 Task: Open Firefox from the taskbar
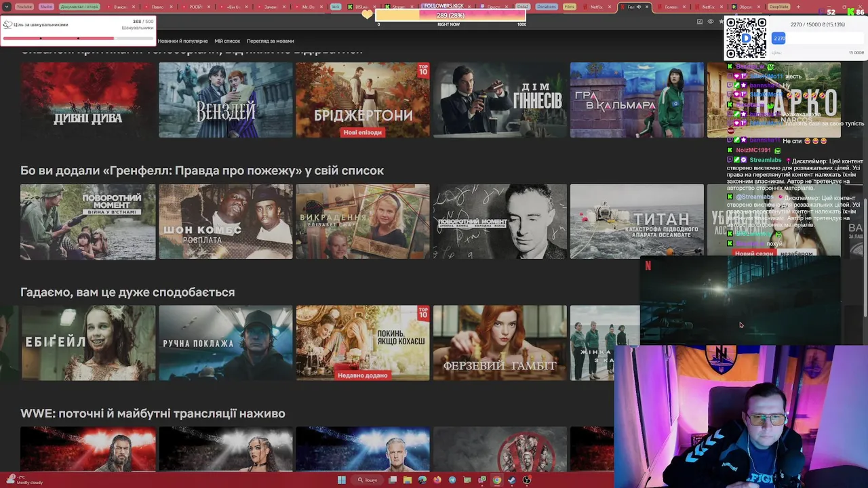pyautogui.click(x=437, y=480)
